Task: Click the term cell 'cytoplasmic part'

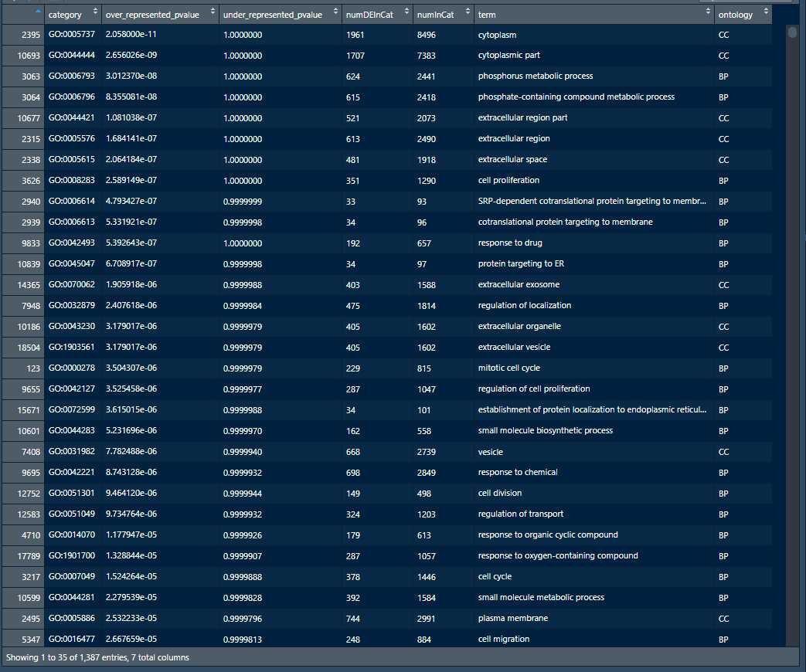Action: 508,55
